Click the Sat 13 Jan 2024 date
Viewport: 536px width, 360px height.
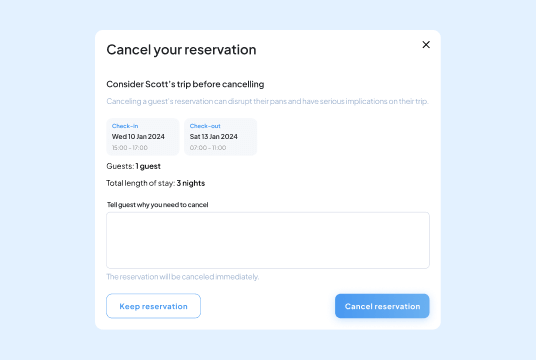pyautogui.click(x=214, y=136)
